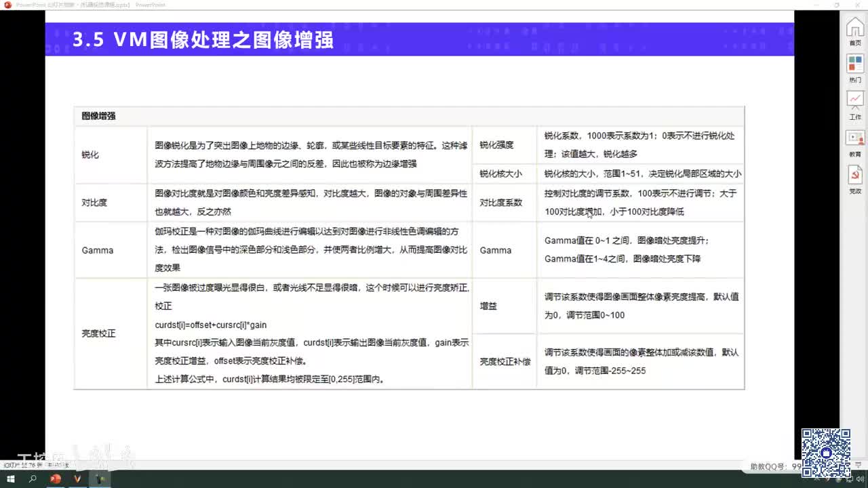This screenshot has height=488, width=868.
Task: Click the QR code overlay image
Action: [x=826, y=453]
